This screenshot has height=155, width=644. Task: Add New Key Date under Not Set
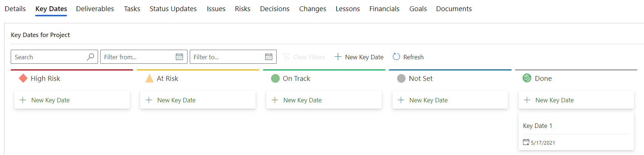click(450, 100)
